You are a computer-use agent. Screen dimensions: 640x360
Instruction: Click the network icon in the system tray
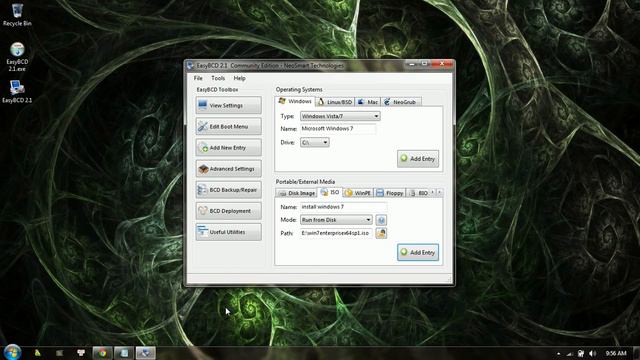[570, 353]
